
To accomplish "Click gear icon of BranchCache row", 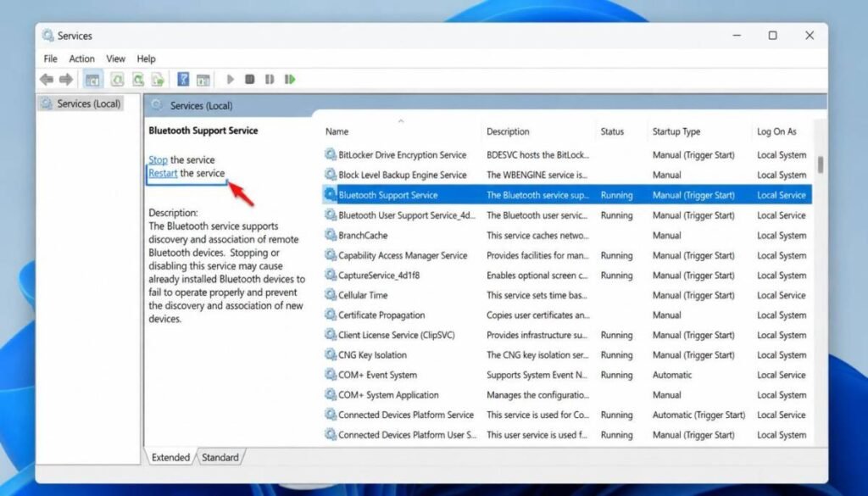I will pos(331,235).
